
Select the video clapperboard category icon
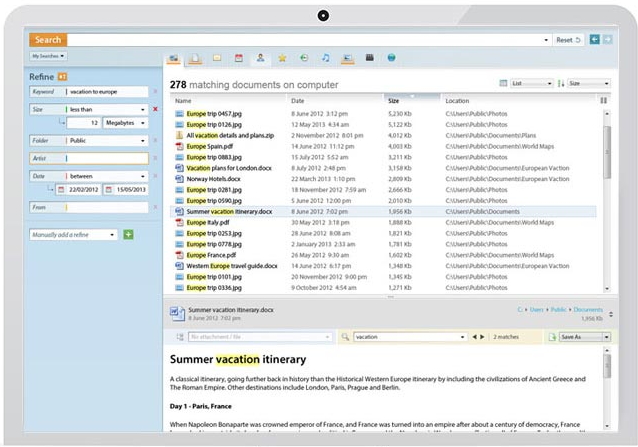pos(369,57)
